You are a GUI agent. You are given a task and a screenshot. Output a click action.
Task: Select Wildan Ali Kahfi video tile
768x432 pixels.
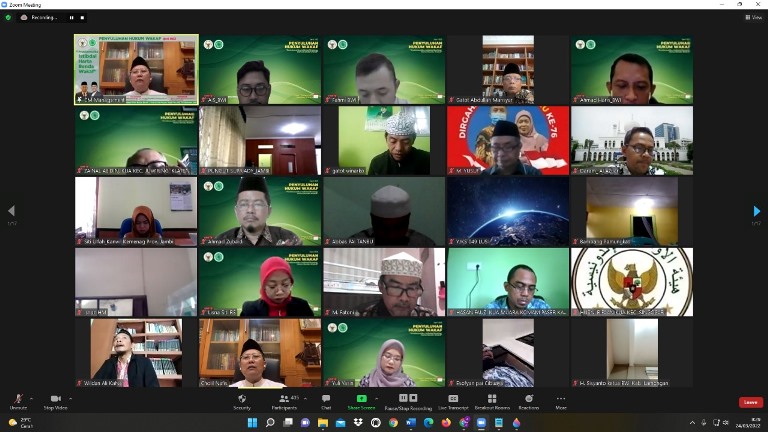pos(136,353)
